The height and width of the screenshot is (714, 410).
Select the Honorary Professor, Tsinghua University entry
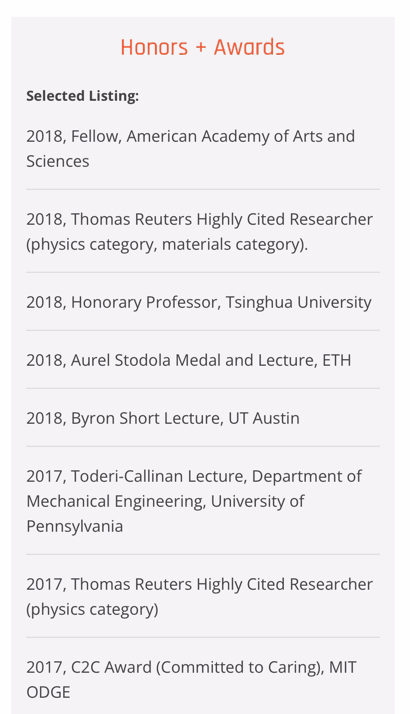tap(199, 302)
